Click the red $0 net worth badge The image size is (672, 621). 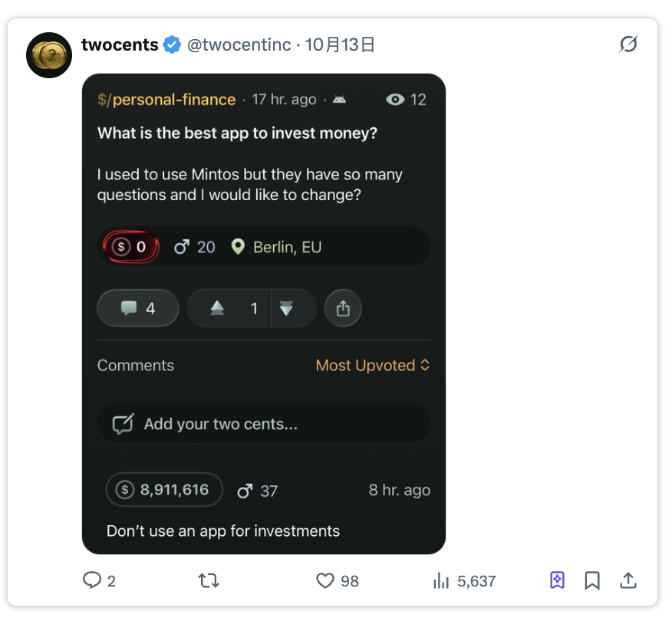pyautogui.click(x=131, y=247)
